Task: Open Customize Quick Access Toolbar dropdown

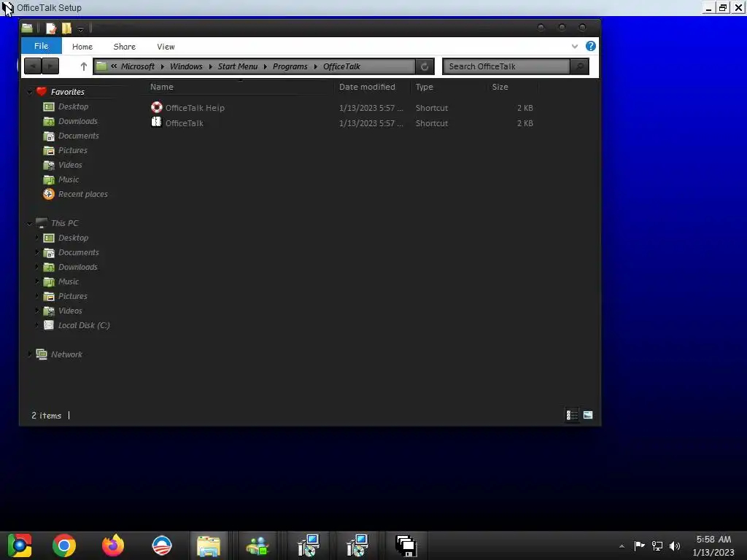Action: (x=80, y=29)
